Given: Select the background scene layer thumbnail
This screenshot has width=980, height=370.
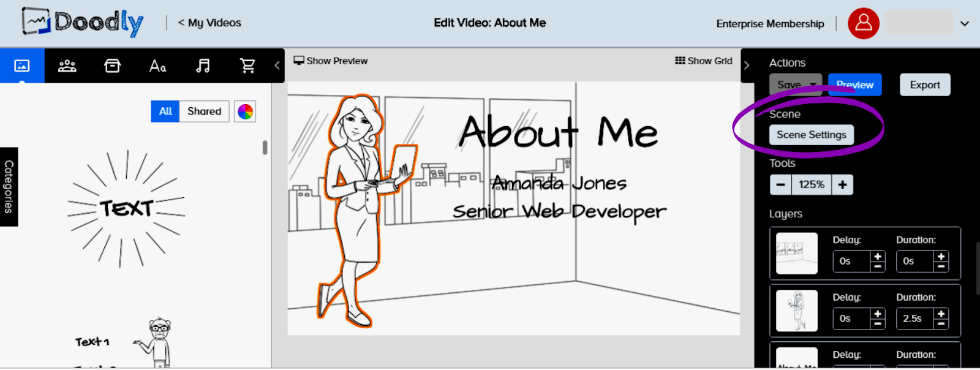Looking at the screenshot, I should 797,253.
